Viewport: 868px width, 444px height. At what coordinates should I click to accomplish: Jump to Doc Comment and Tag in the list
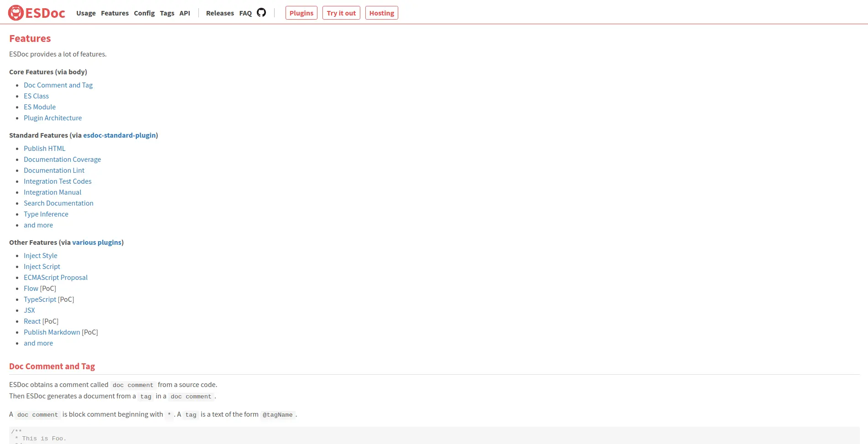tap(58, 85)
